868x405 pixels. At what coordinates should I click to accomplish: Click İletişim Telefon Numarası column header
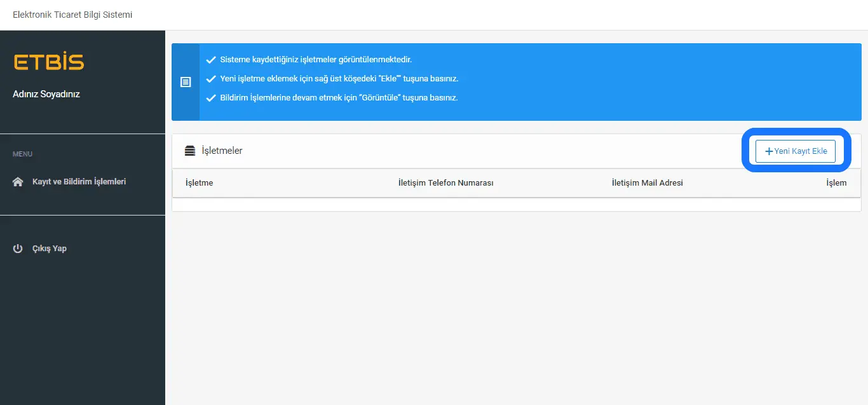point(445,183)
